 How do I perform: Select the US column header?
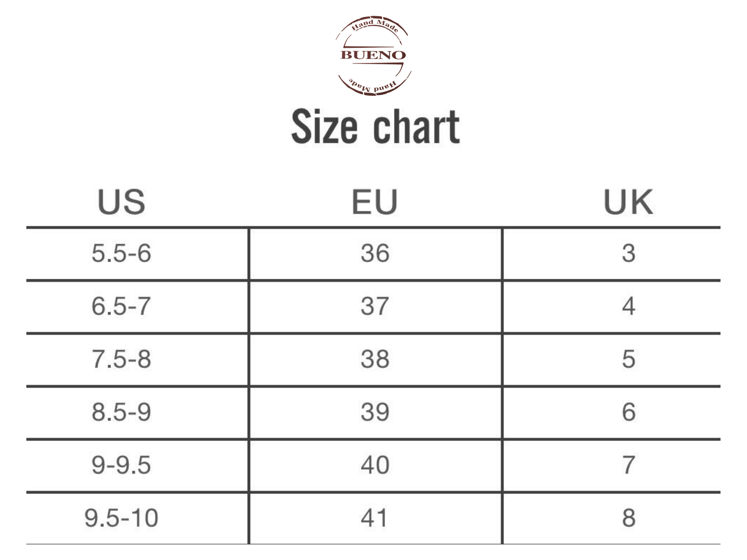(121, 202)
